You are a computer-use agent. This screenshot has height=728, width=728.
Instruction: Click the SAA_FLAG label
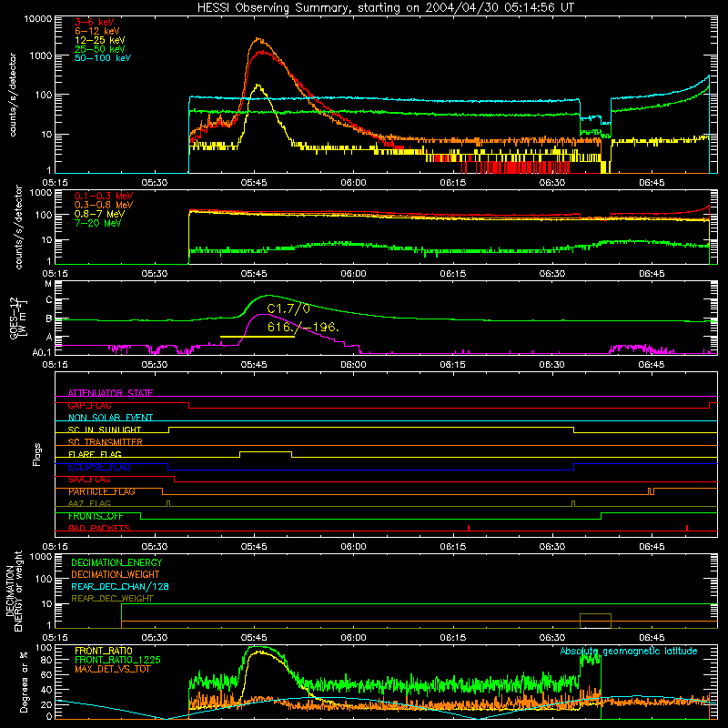pos(89,480)
